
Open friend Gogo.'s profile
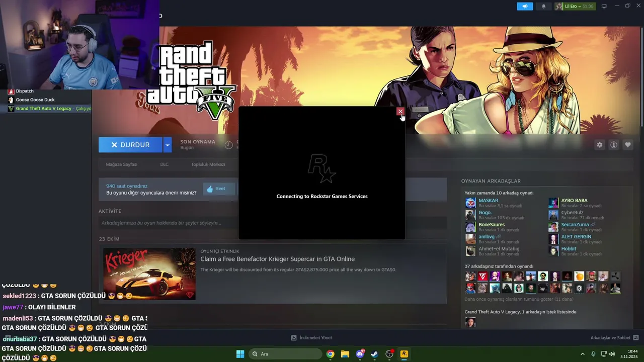[x=485, y=213]
